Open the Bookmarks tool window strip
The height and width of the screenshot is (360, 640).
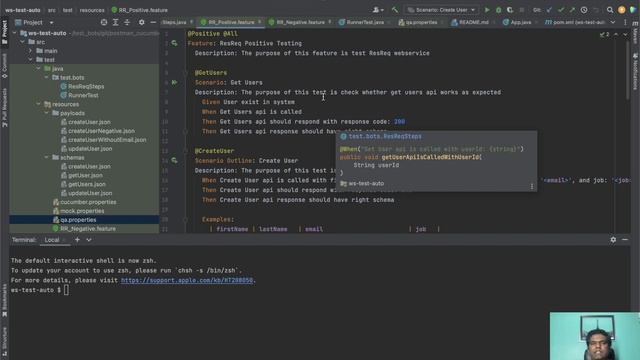[x=4, y=301]
